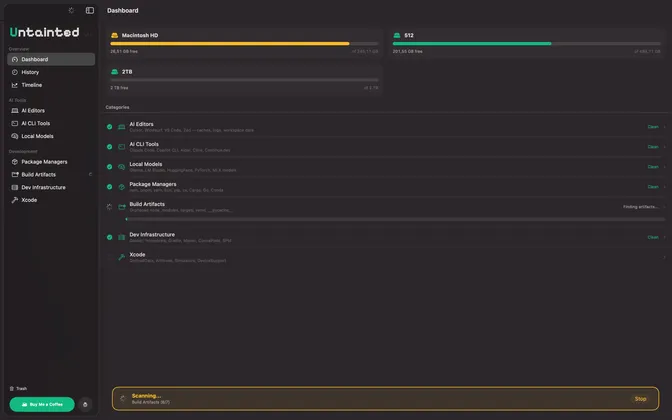This screenshot has height=420, width=672.
Task: Expand the AI CLI Tools row chevron
Action: [664, 147]
